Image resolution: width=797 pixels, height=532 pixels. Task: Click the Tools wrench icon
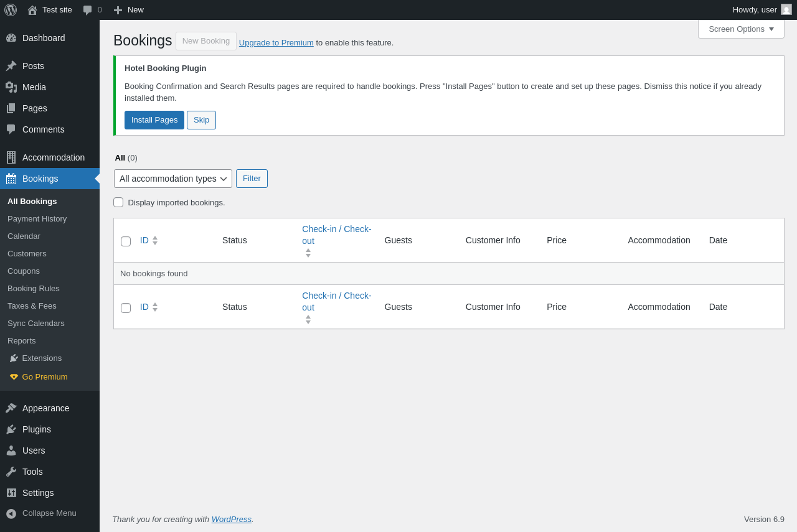pos(11,472)
